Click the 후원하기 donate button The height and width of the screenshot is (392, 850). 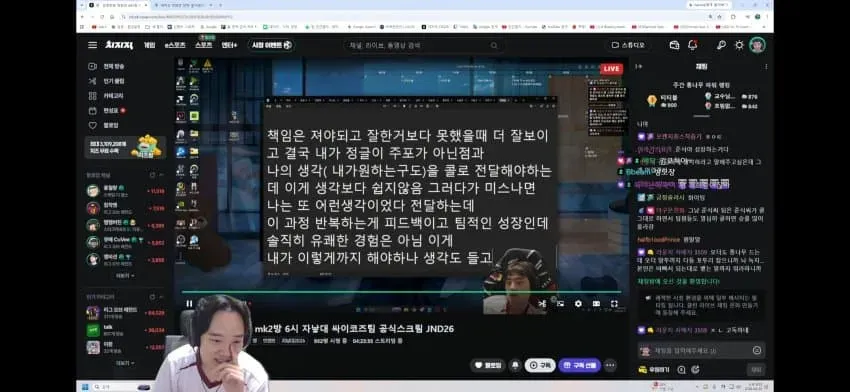(654, 369)
